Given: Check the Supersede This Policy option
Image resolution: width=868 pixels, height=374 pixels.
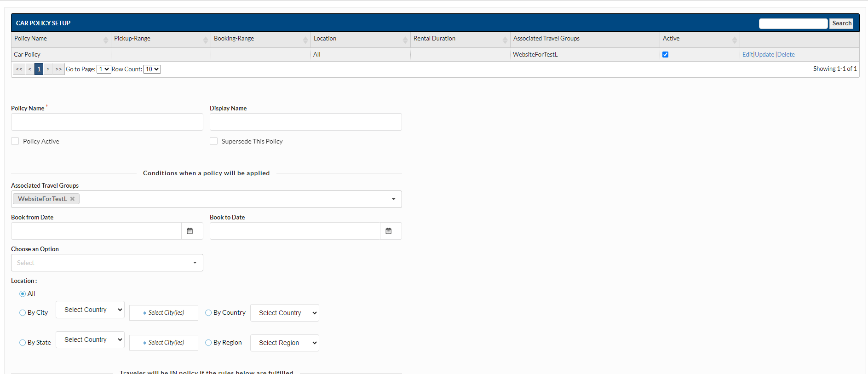Looking at the screenshot, I should tap(214, 141).
